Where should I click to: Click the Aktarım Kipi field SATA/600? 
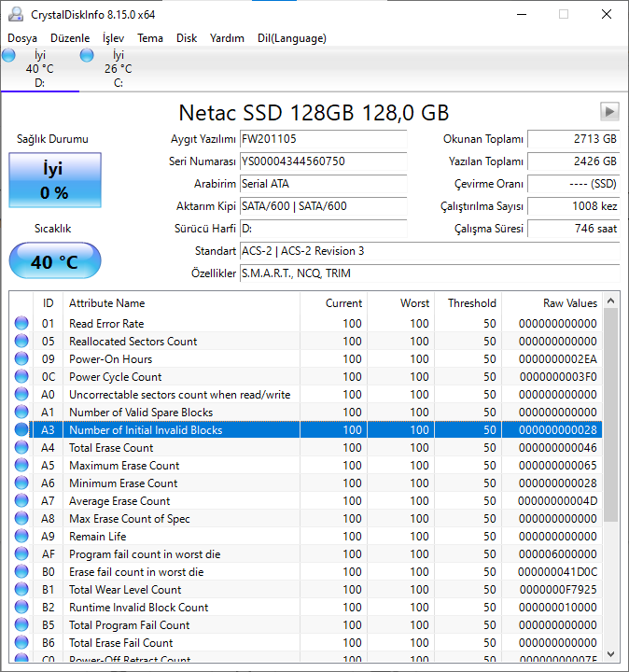point(324,206)
